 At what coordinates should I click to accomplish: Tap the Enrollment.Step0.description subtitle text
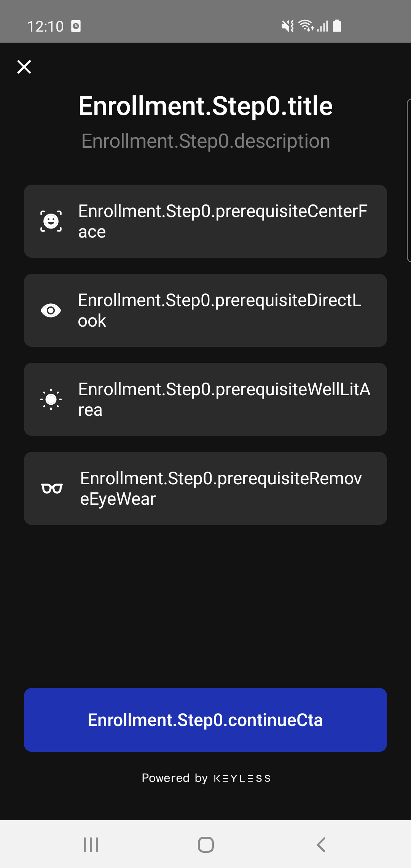click(205, 141)
